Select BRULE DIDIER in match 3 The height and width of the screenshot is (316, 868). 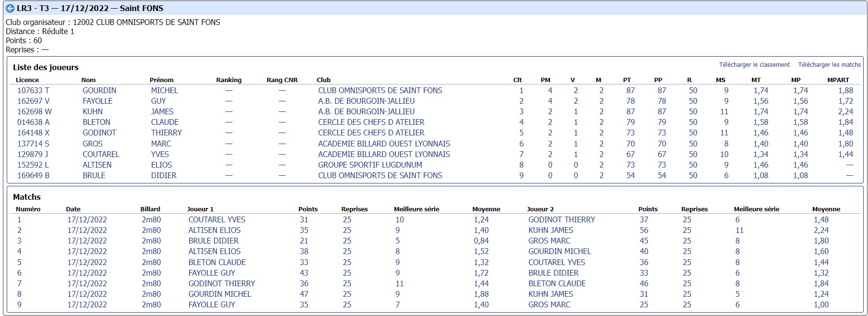click(x=214, y=241)
